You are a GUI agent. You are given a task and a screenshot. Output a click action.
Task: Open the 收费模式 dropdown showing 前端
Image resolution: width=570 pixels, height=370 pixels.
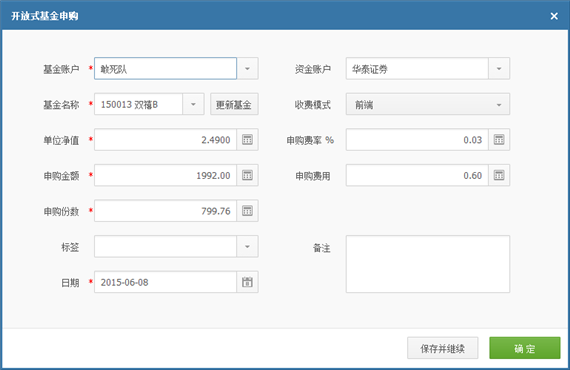(x=428, y=104)
